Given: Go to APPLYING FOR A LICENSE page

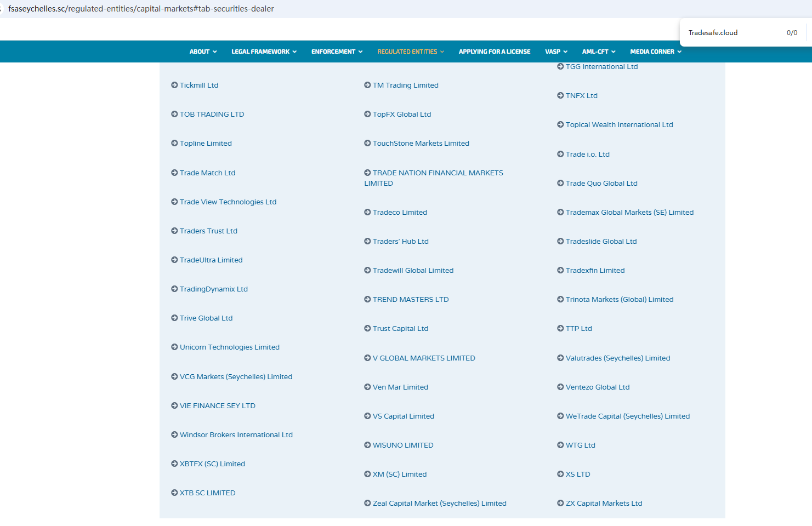Looking at the screenshot, I should click(495, 52).
